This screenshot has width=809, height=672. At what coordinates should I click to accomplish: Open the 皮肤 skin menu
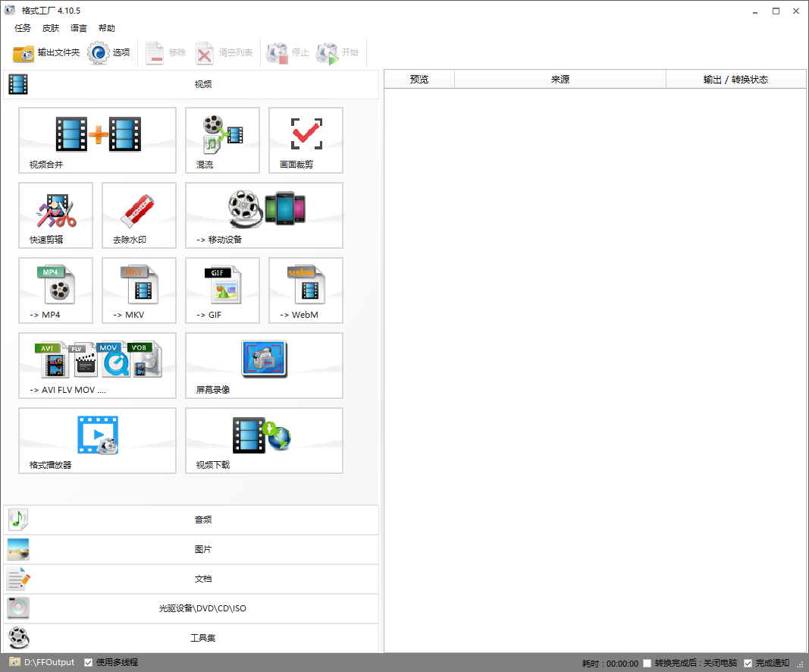(51, 28)
